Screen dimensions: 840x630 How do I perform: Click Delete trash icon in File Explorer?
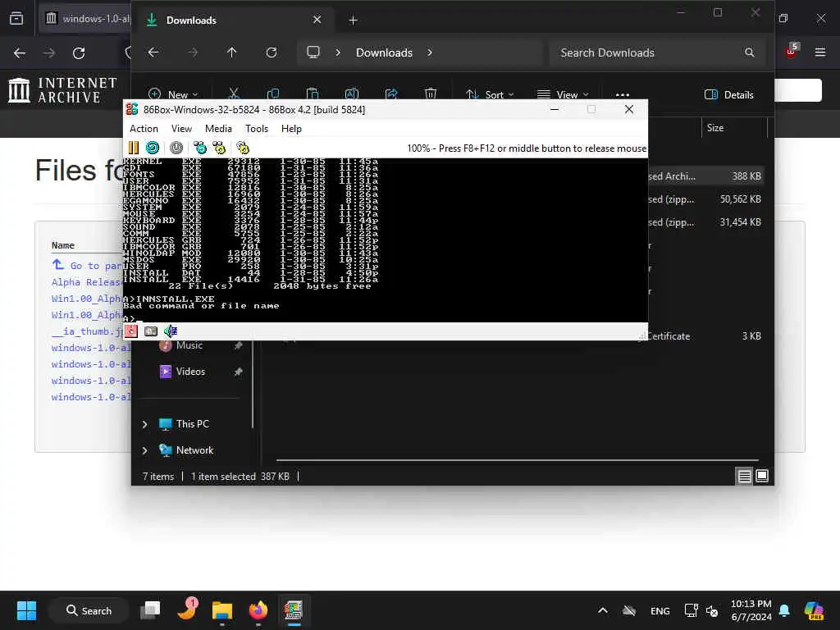(x=430, y=94)
